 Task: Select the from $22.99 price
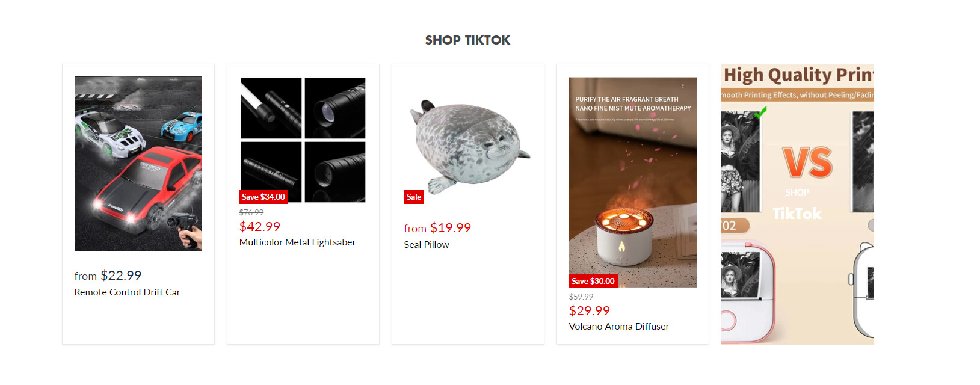(108, 276)
